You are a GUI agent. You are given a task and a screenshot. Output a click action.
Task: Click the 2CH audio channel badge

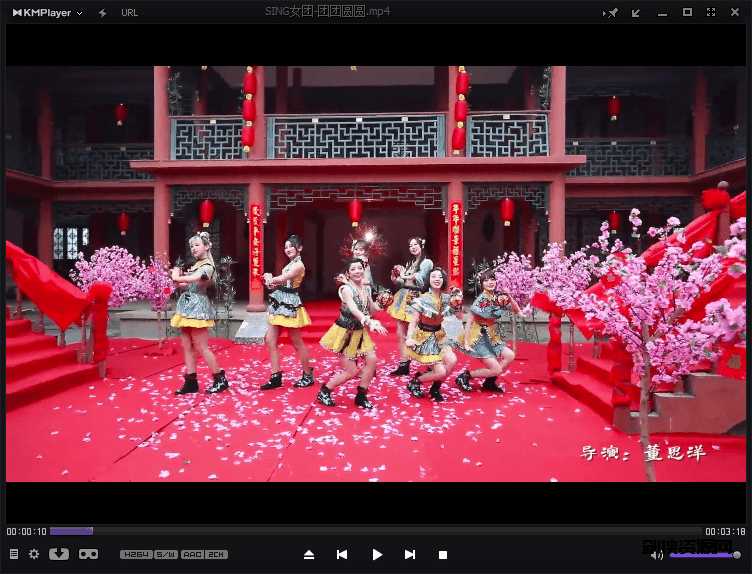click(216, 554)
